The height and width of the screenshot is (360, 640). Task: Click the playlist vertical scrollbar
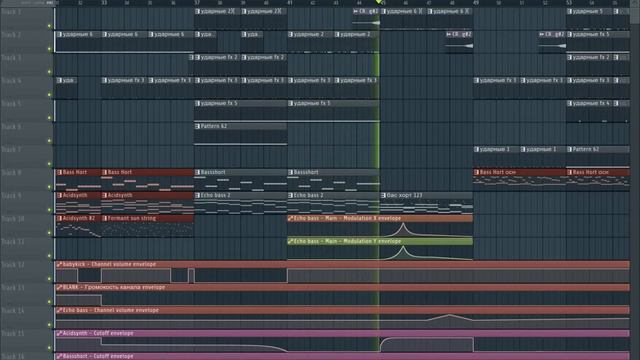click(x=635, y=180)
